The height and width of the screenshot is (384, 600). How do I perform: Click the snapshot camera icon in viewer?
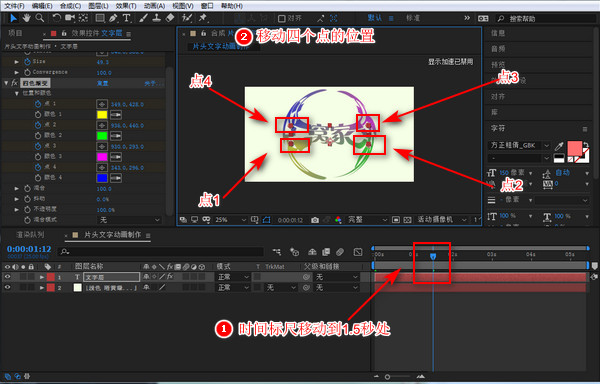click(x=315, y=220)
